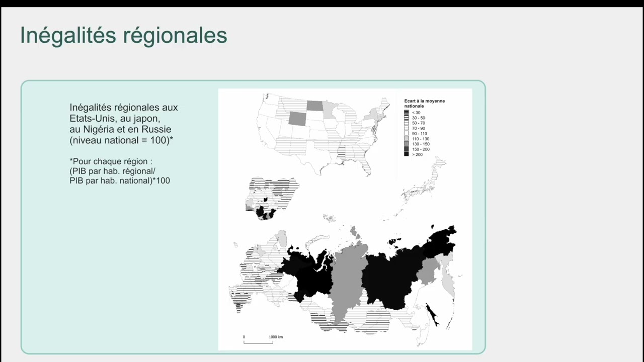Click the legend swatch for '150 - 200'
Screen dimensions: 644x362
pyautogui.click(x=407, y=149)
